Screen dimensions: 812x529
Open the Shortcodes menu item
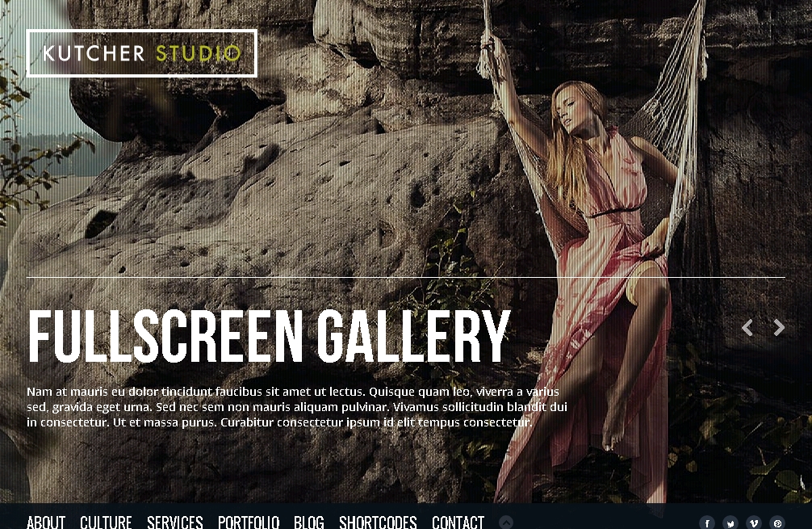(x=378, y=522)
